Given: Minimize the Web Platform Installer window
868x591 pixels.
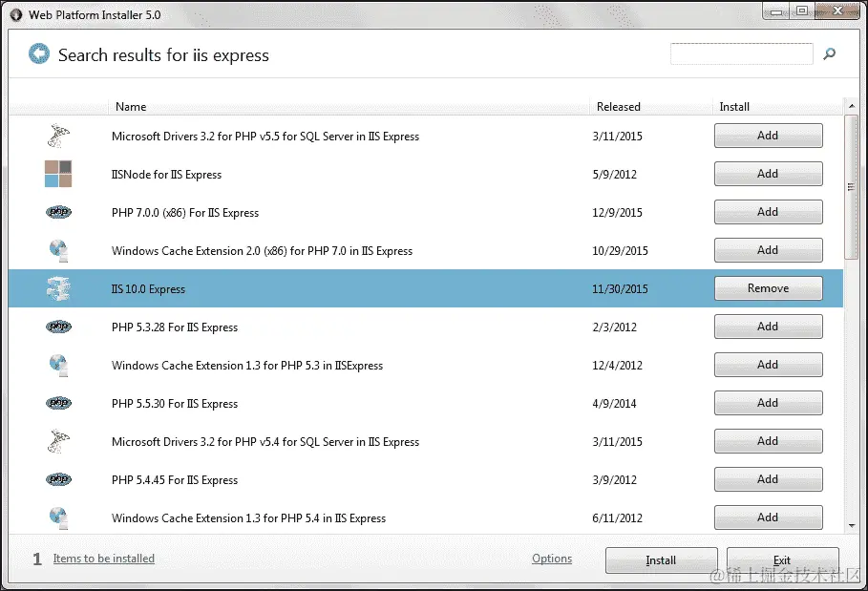Looking at the screenshot, I should coord(776,11).
